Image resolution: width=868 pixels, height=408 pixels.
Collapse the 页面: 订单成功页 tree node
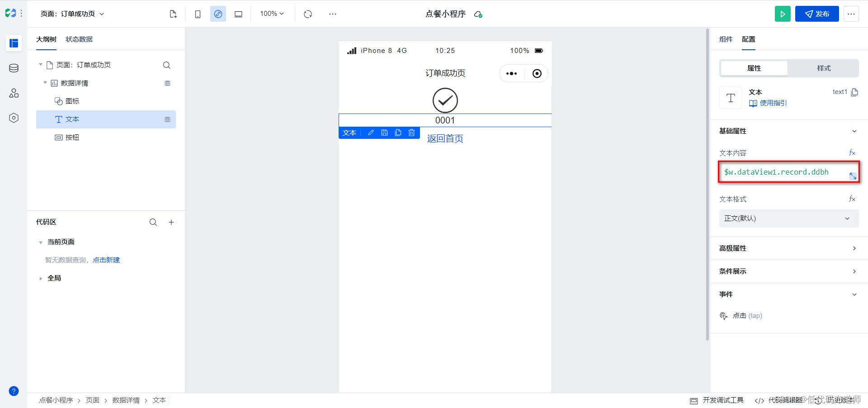coord(41,65)
